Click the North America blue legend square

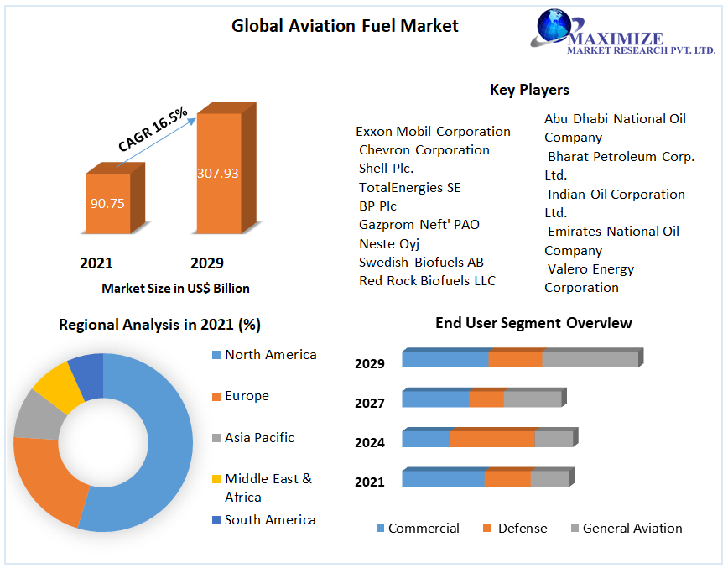(215, 355)
